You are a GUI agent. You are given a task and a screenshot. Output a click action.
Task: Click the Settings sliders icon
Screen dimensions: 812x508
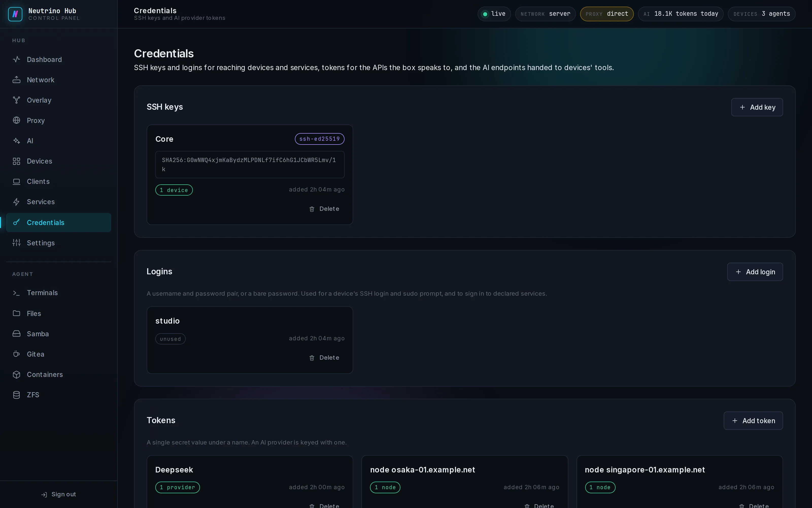pyautogui.click(x=16, y=243)
